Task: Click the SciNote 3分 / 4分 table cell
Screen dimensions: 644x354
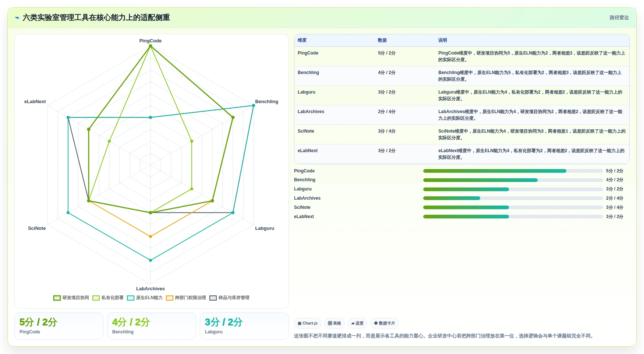Action: click(x=387, y=131)
